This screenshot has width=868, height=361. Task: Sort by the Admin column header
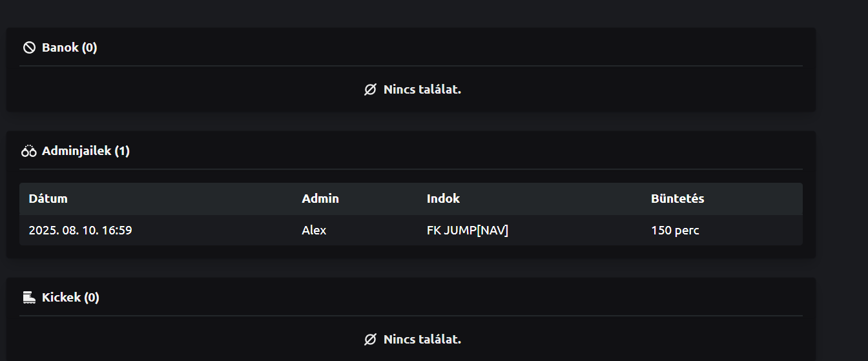[x=320, y=198]
